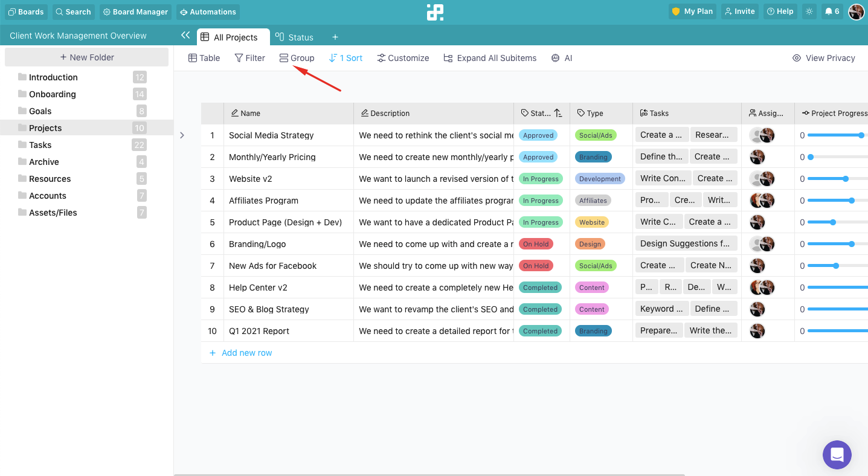868x476 pixels.
Task: Click the Status column header
Action: point(542,113)
